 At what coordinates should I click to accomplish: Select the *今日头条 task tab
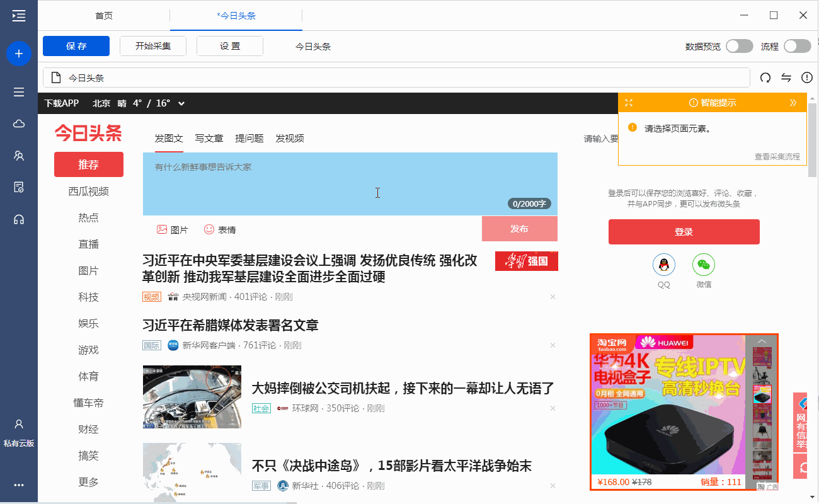click(236, 16)
